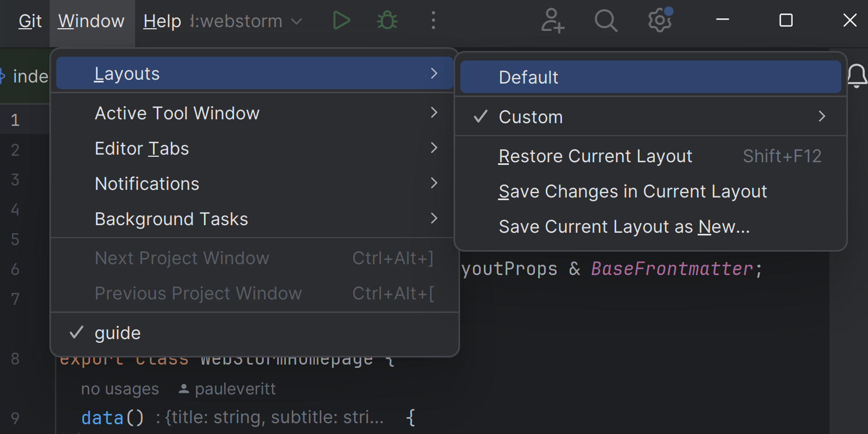Start debugging with the bug icon

coord(387,21)
